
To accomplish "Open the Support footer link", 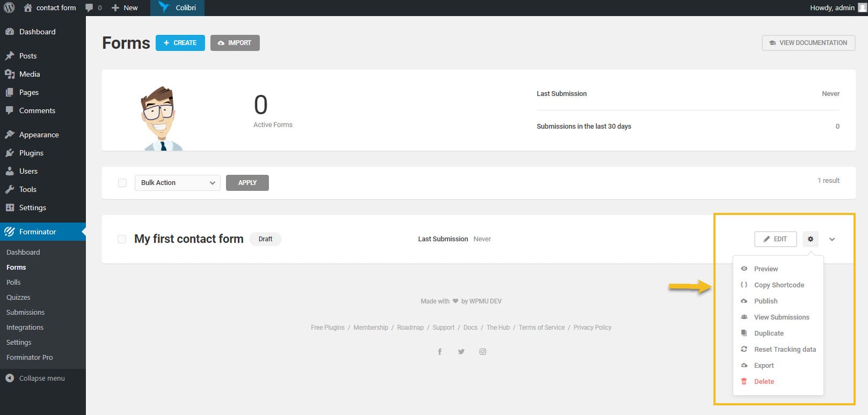I will coord(443,328).
